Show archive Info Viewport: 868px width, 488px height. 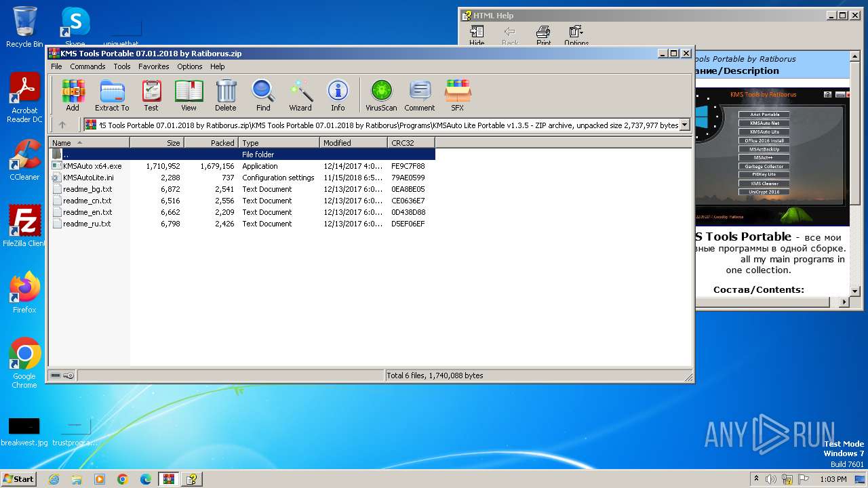[338, 95]
